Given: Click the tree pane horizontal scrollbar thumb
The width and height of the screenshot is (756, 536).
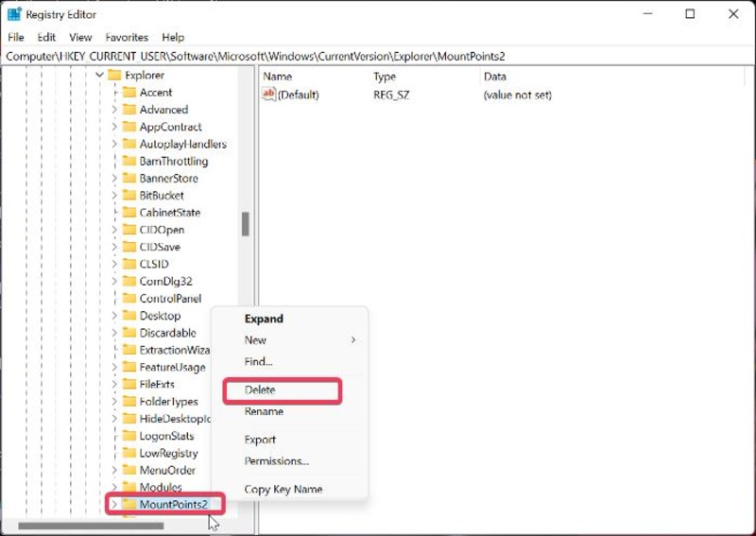Looking at the screenshot, I should tap(91, 526).
